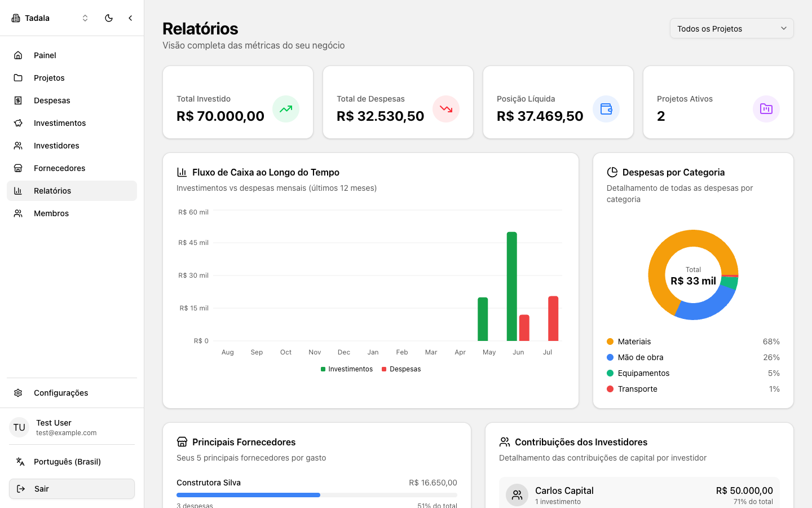Click the bar chart icon beside Fluxo de Caixa

point(182,172)
